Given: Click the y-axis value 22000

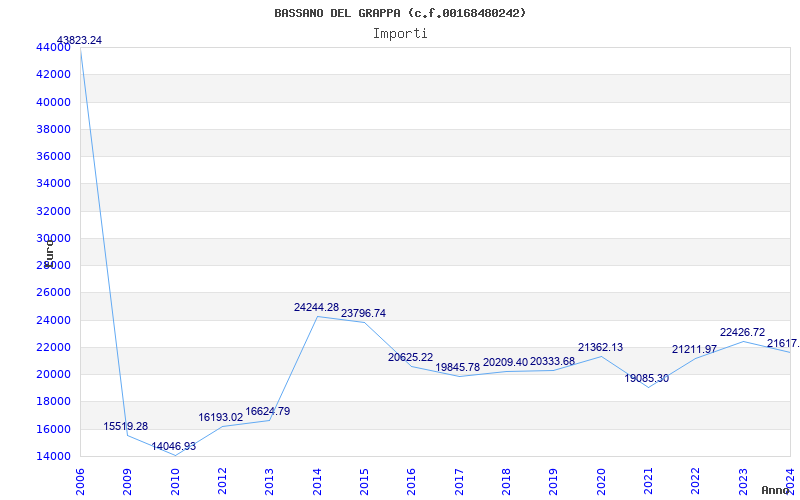Looking at the screenshot, I should (54, 347).
